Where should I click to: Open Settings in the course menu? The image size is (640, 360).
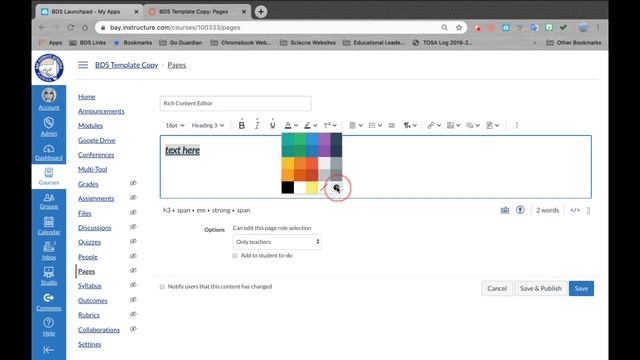pyautogui.click(x=89, y=344)
